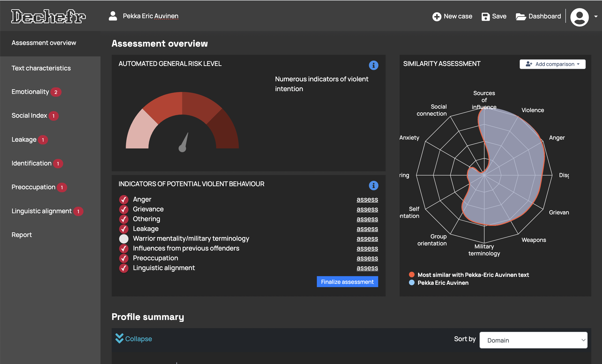Viewport: 602px width, 364px height.
Task: Click assess link for Grievance
Action: click(x=367, y=209)
